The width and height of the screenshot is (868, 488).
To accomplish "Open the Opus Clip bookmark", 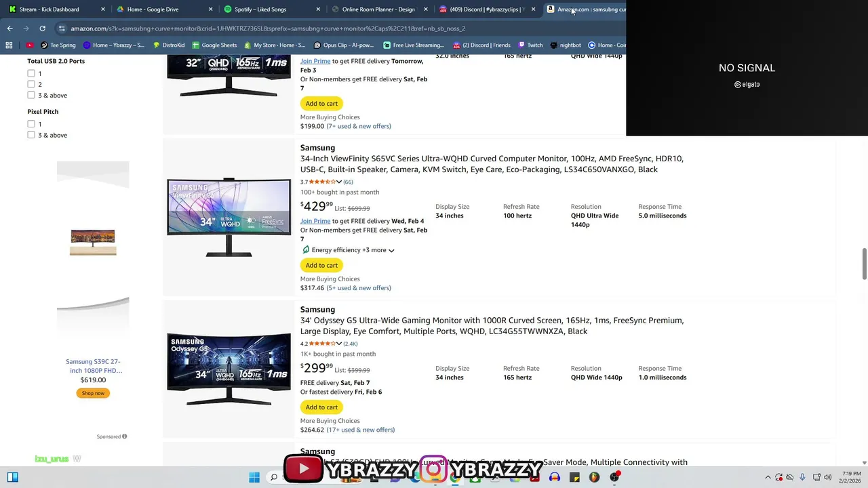I will click(344, 45).
